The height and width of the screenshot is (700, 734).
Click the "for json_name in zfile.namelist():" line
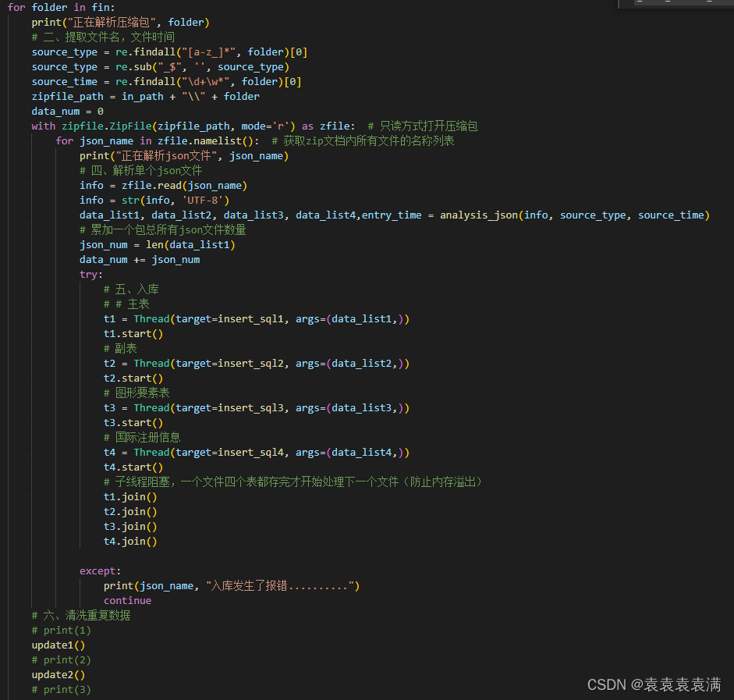(158, 141)
